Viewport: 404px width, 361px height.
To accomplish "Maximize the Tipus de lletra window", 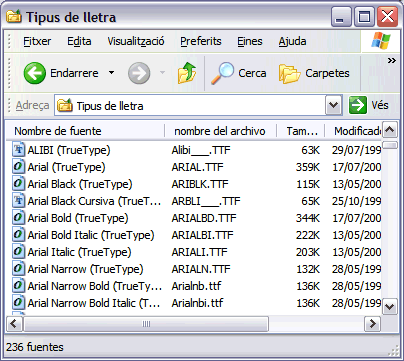I will click(x=364, y=17).
